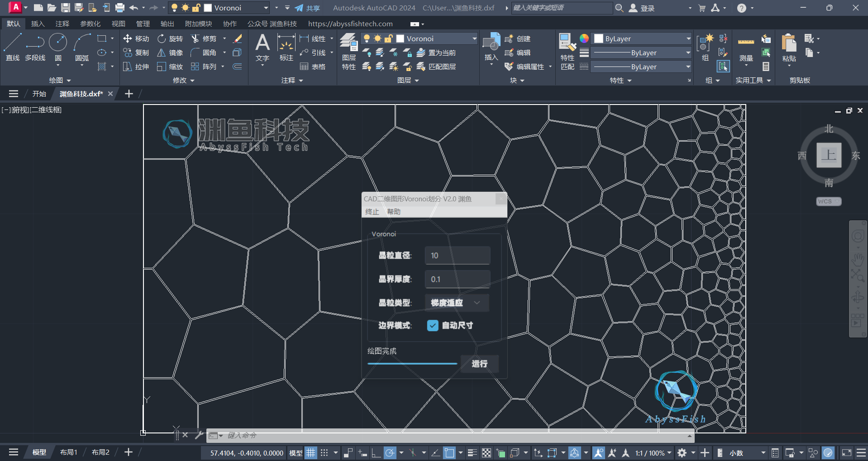Open the Customization gear in status bar

click(x=682, y=453)
